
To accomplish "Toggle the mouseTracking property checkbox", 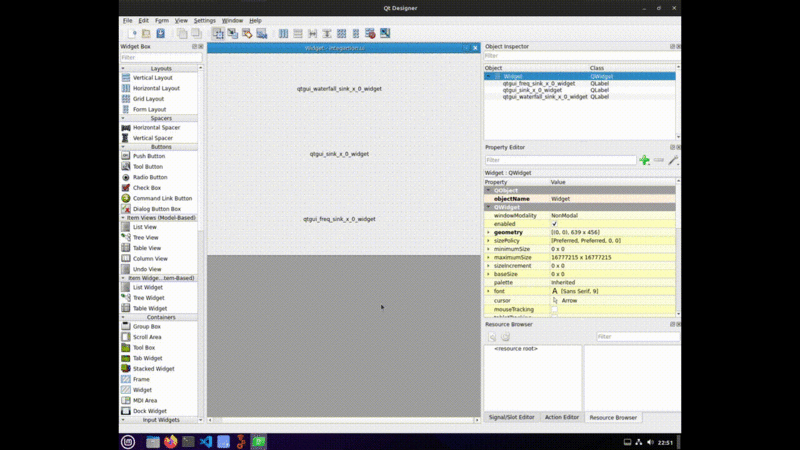I will click(x=554, y=310).
